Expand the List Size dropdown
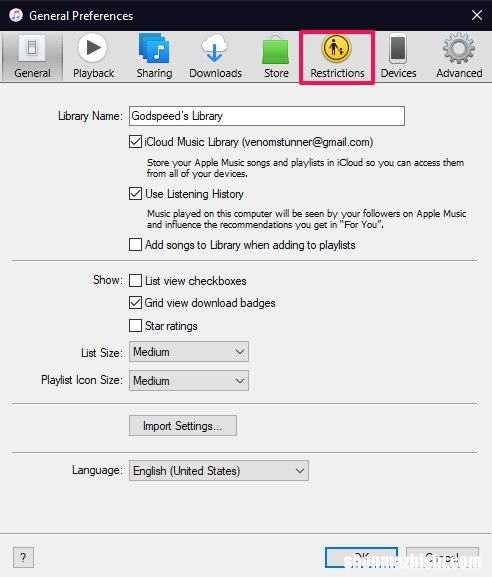 point(189,351)
